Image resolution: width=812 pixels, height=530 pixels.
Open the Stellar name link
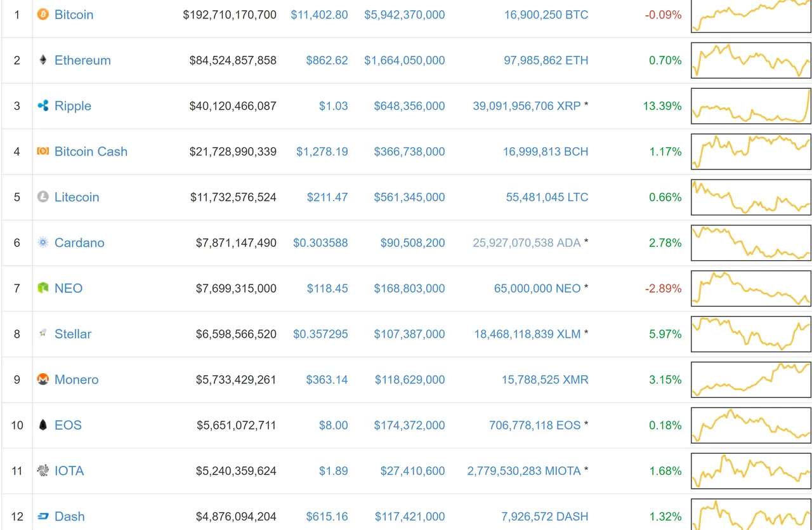(73, 334)
